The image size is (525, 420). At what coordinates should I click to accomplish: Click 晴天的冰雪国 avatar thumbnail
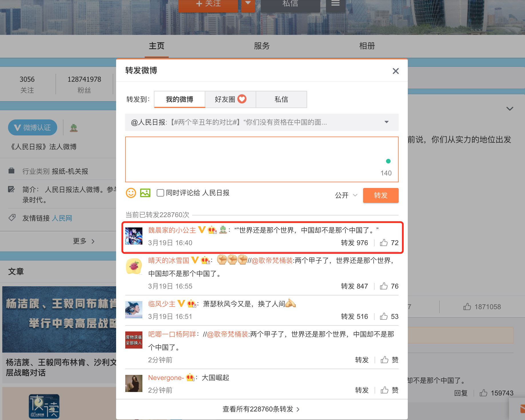(134, 266)
